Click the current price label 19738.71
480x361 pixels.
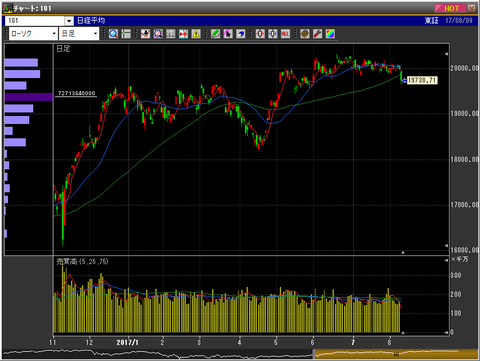422,80
